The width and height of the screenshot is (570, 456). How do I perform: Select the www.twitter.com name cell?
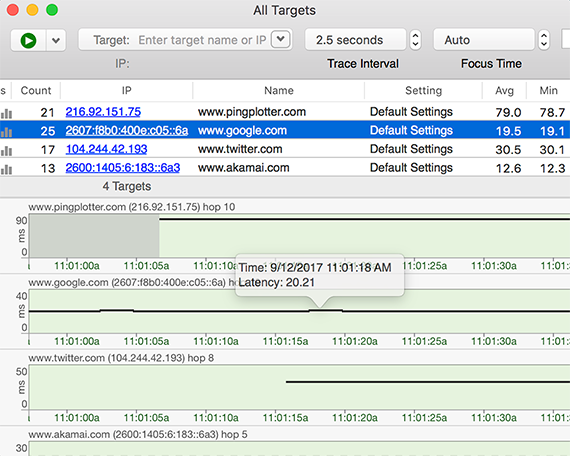pyautogui.click(x=240, y=149)
